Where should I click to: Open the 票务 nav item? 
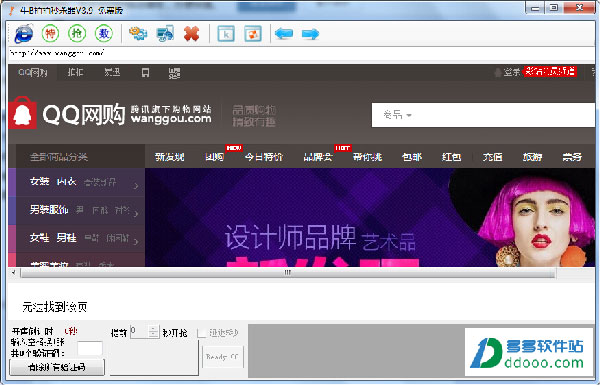click(572, 157)
